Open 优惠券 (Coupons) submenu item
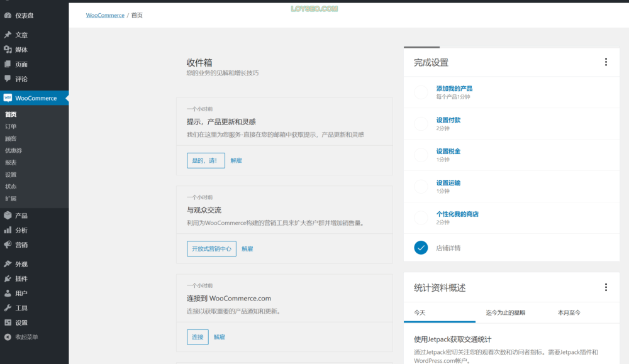629x364 pixels. [14, 150]
